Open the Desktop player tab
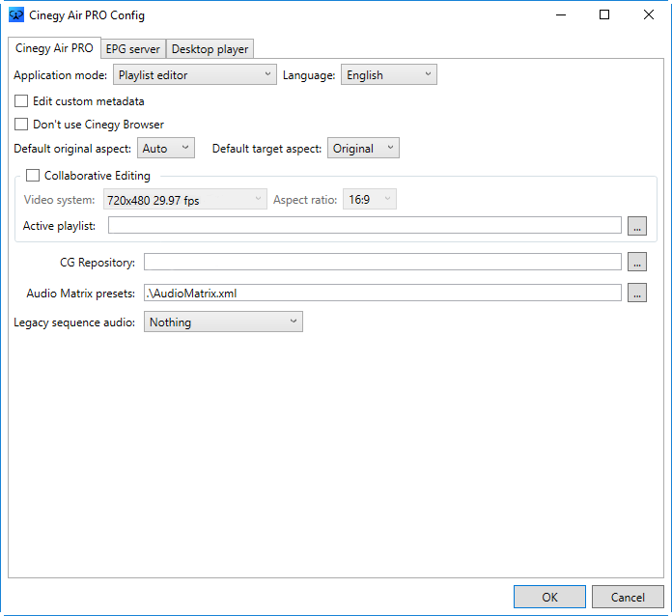The height and width of the screenshot is (616, 672). (210, 49)
